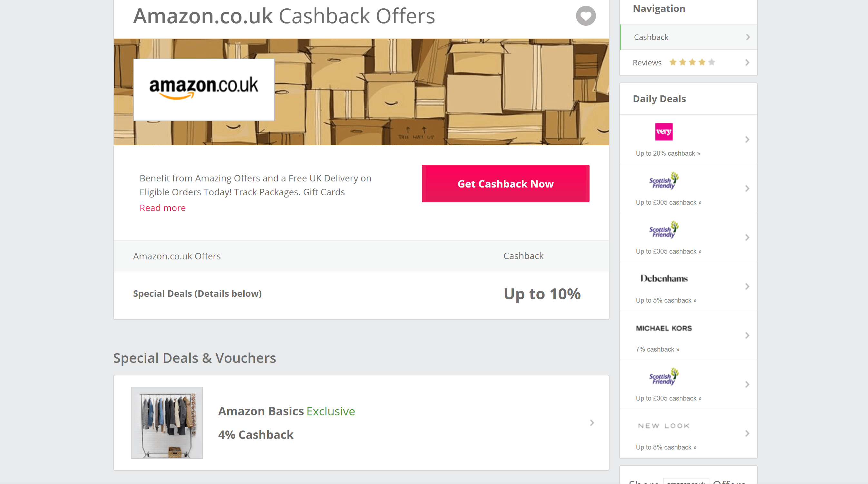Open Up to 8% cashback for New Look
The height and width of the screenshot is (484, 868).
pos(666,447)
